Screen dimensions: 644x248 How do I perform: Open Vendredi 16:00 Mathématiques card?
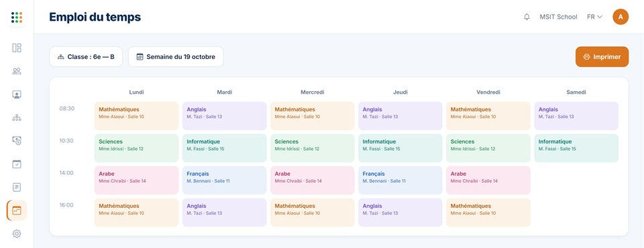[488, 212]
